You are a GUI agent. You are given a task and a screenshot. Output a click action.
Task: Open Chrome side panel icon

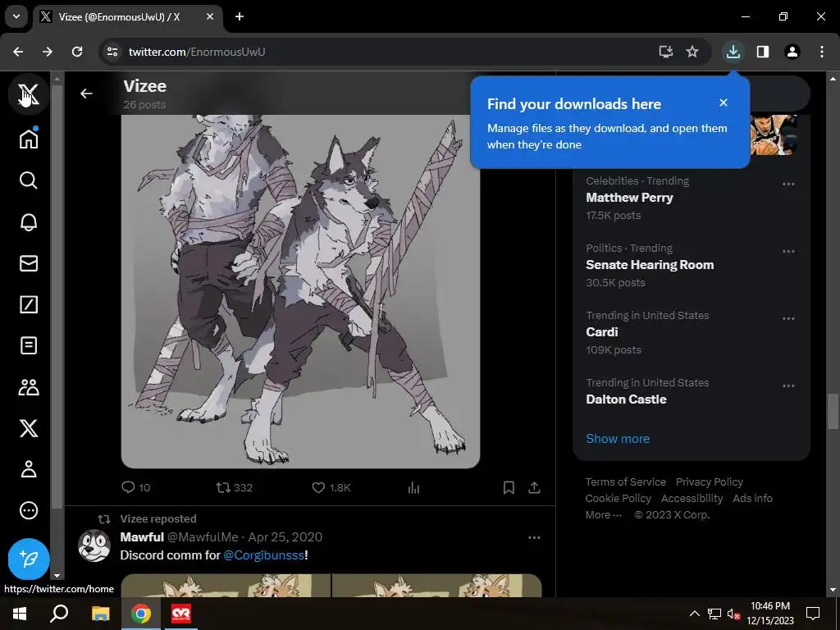click(763, 52)
